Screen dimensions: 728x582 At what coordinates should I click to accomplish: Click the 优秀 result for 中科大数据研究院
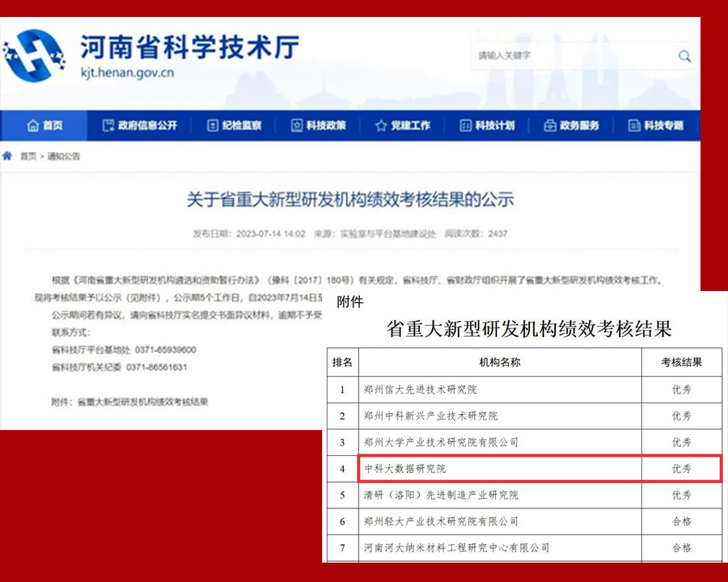coord(682,469)
